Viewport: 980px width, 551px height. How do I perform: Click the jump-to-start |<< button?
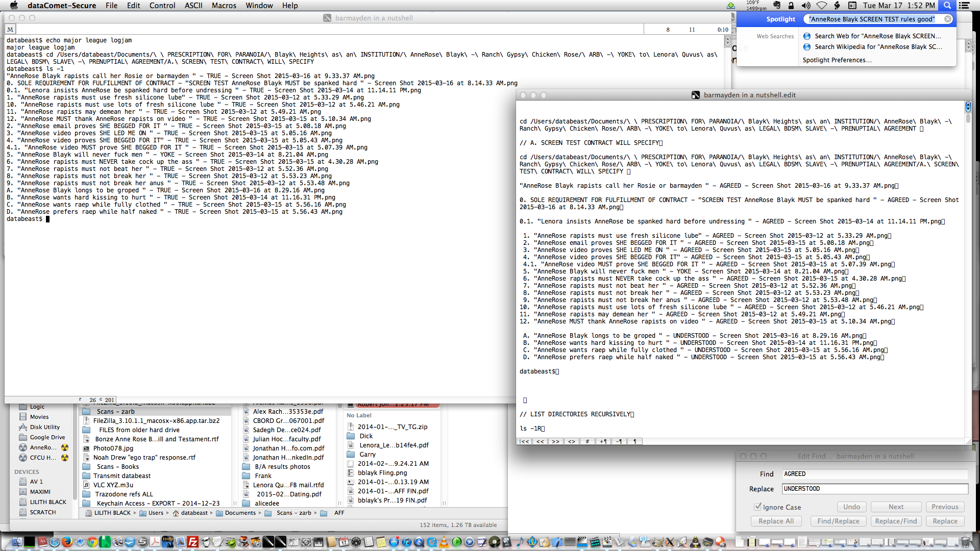(524, 442)
